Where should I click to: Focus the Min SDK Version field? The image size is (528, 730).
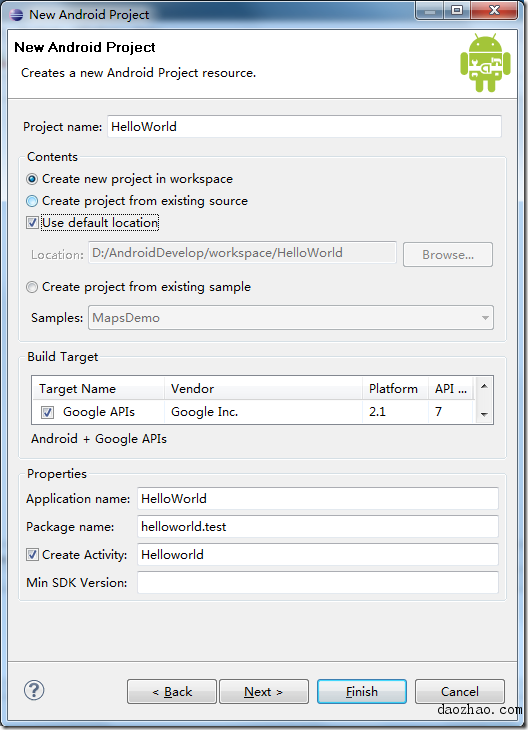[318, 582]
